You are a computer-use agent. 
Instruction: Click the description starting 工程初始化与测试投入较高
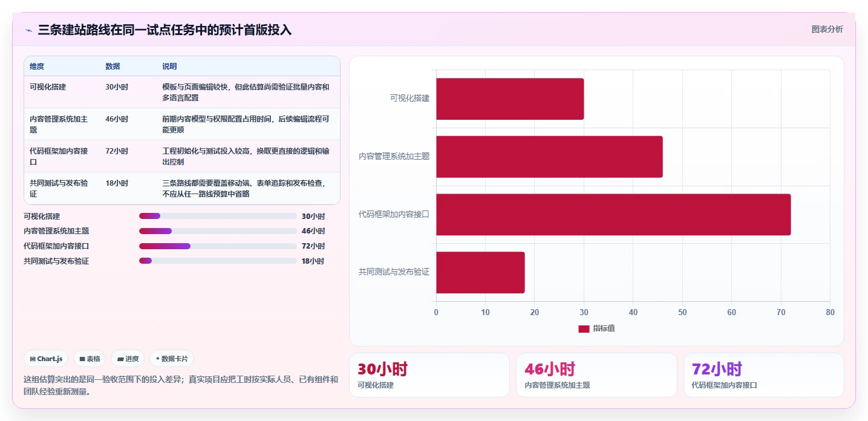(x=246, y=157)
